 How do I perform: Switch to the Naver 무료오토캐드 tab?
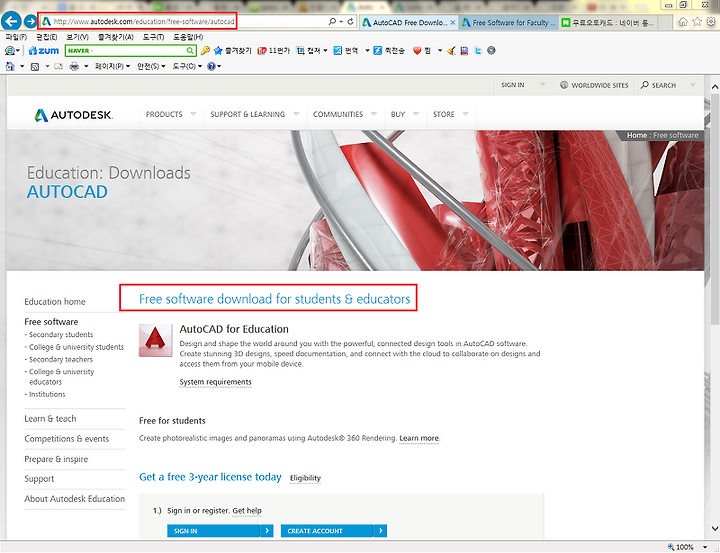point(608,22)
